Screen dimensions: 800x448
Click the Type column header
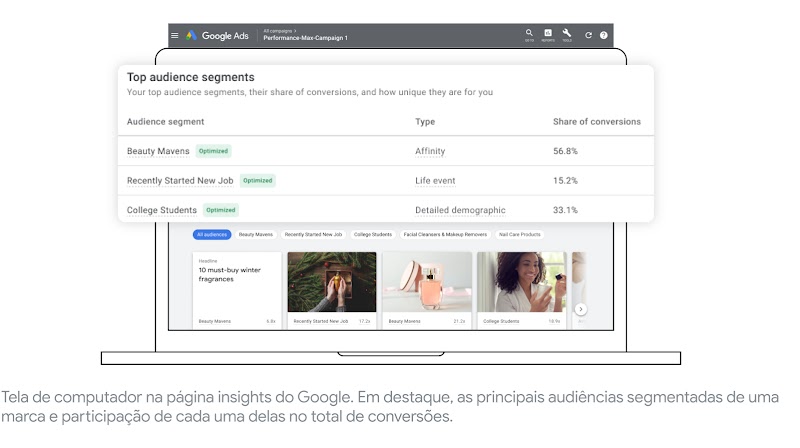(425, 121)
